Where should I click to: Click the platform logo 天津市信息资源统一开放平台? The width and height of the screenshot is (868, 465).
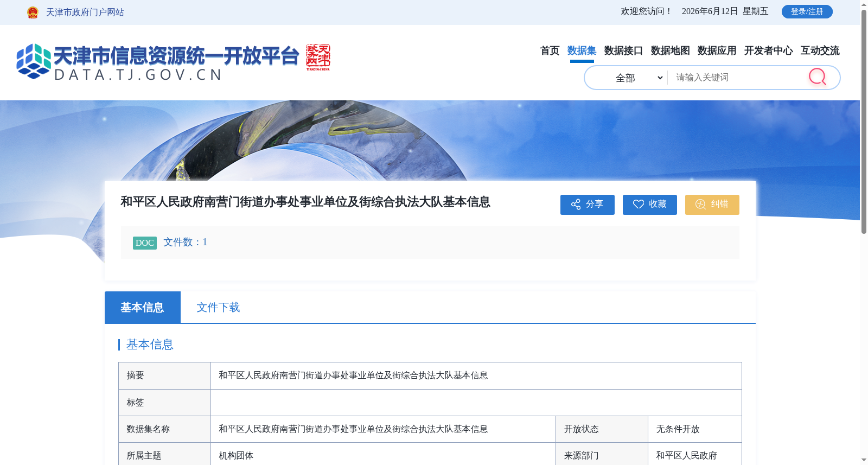158,62
